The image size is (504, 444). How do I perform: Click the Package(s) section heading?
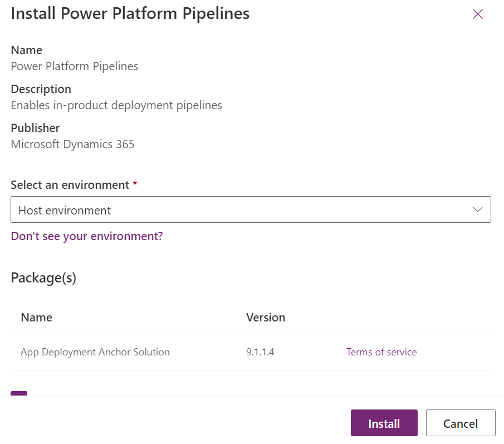43,277
